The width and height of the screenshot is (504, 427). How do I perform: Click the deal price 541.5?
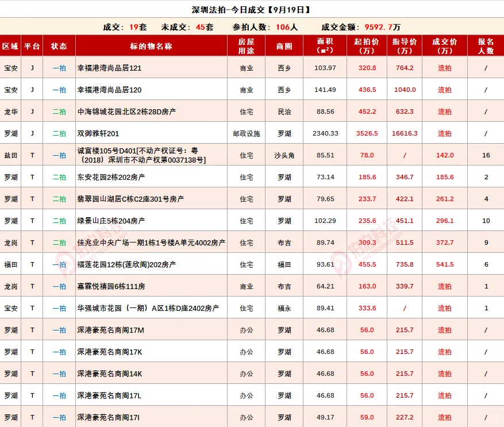click(x=445, y=264)
